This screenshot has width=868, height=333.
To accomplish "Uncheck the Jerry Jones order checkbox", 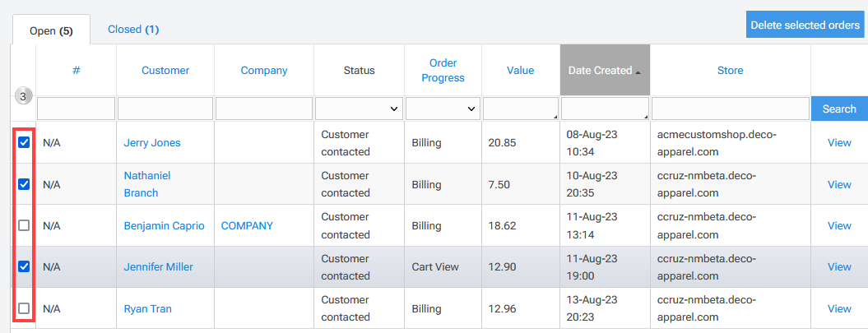I will coord(24,143).
